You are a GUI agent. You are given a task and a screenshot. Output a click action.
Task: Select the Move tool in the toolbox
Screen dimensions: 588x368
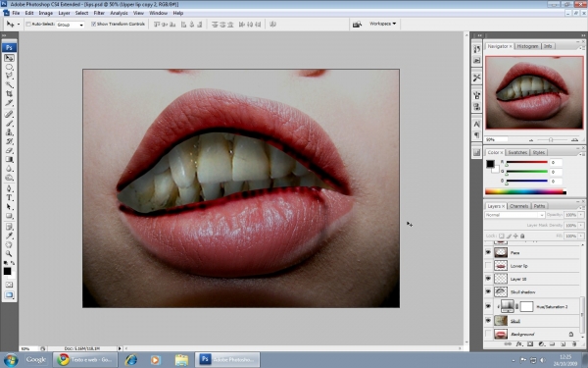click(10, 58)
